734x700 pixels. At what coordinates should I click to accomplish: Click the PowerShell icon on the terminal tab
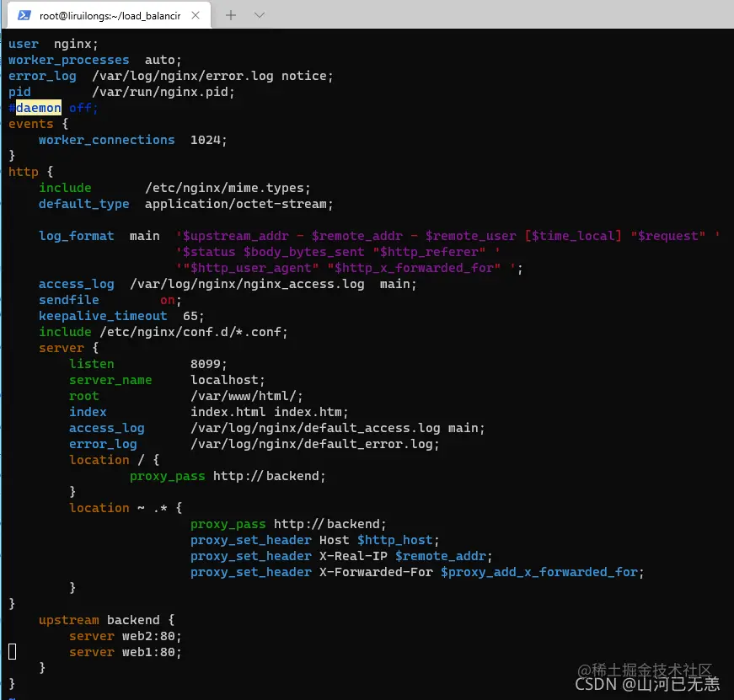[x=24, y=15]
